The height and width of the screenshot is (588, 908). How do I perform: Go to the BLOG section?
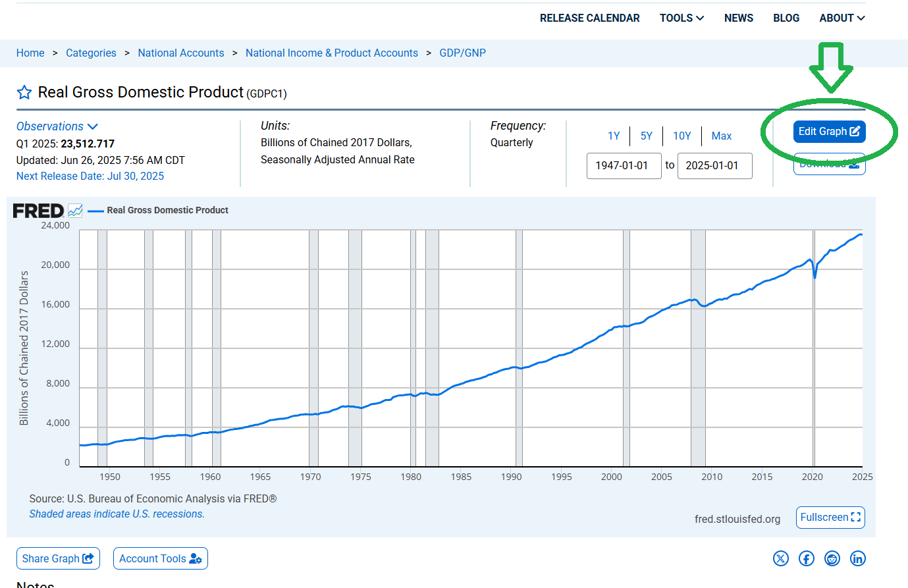(786, 18)
